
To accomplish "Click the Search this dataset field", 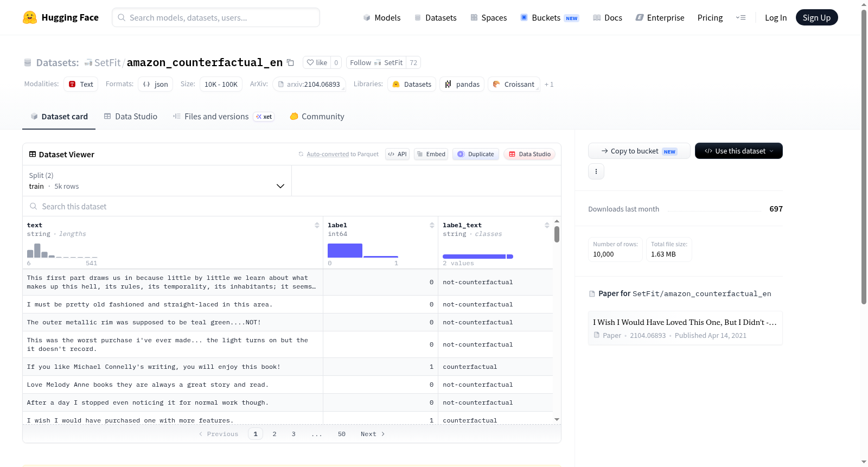I will (x=292, y=206).
